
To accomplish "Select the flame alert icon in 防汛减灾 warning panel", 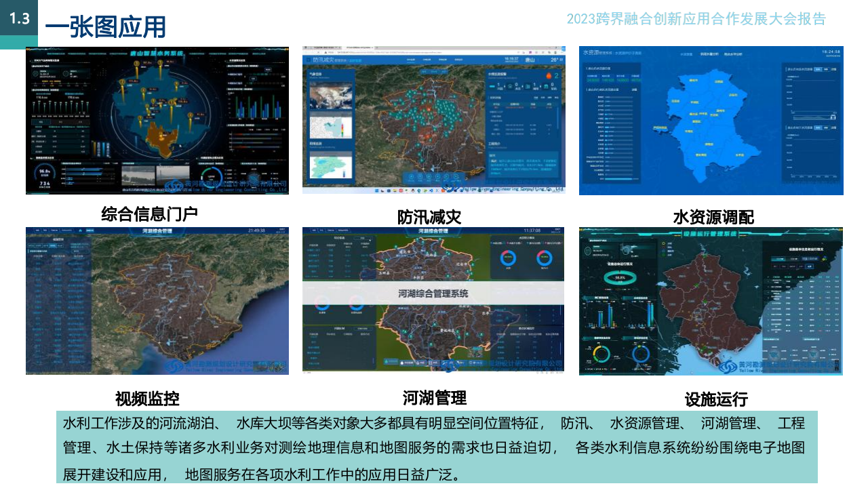I will (x=549, y=75).
